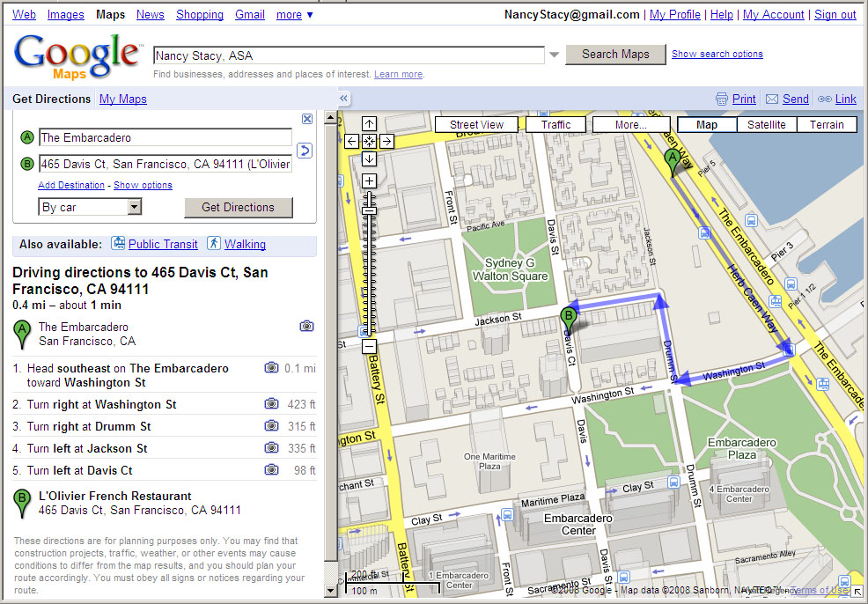Click the green marker A on the map
The width and height of the screenshot is (868, 604).
click(x=673, y=163)
